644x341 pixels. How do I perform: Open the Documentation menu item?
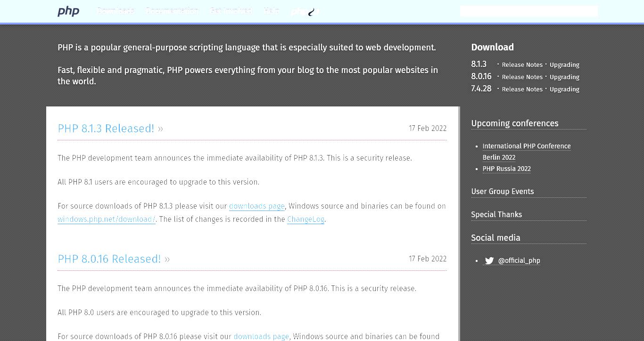[x=172, y=10]
